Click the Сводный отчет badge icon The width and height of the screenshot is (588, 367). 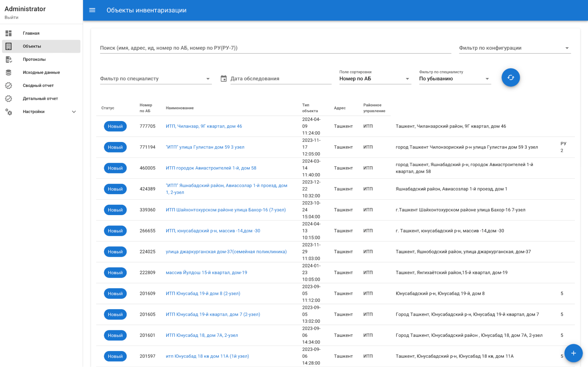tap(9, 86)
